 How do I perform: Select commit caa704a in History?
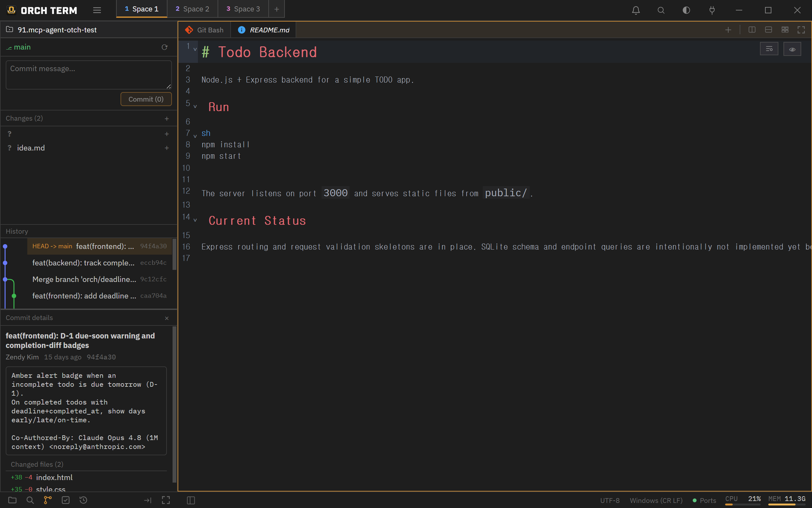point(99,296)
